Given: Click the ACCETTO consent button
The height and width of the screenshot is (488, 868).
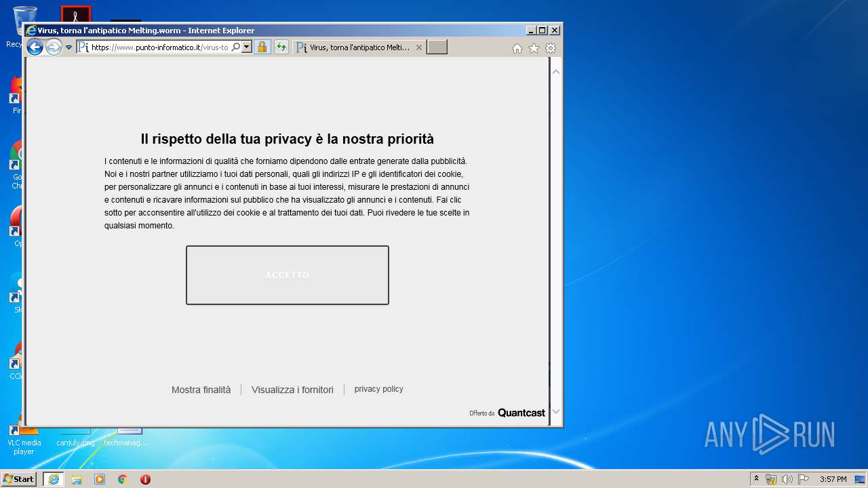Looking at the screenshot, I should [288, 275].
